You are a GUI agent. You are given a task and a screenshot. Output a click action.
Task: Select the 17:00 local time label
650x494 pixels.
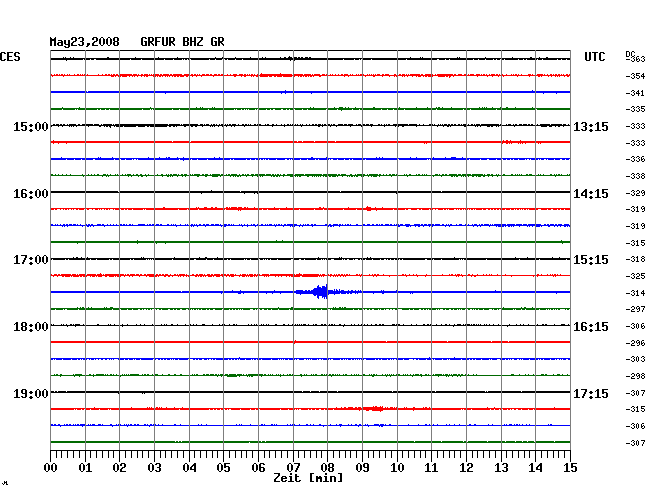[x=31, y=260]
